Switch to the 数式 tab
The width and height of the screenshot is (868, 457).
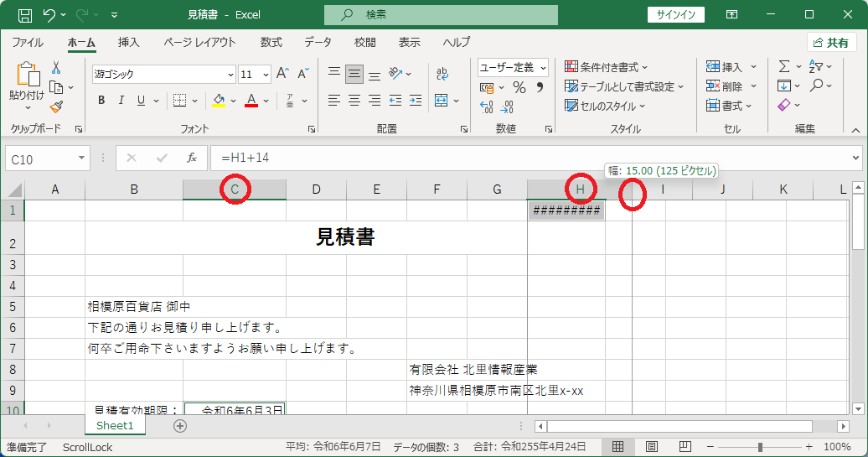click(271, 43)
